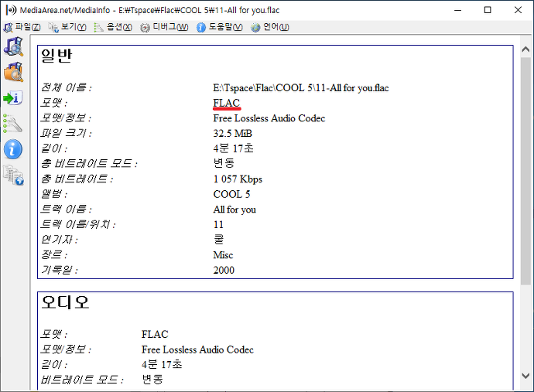Click the scrollbar up arrow
534x392 pixels.
[525, 49]
